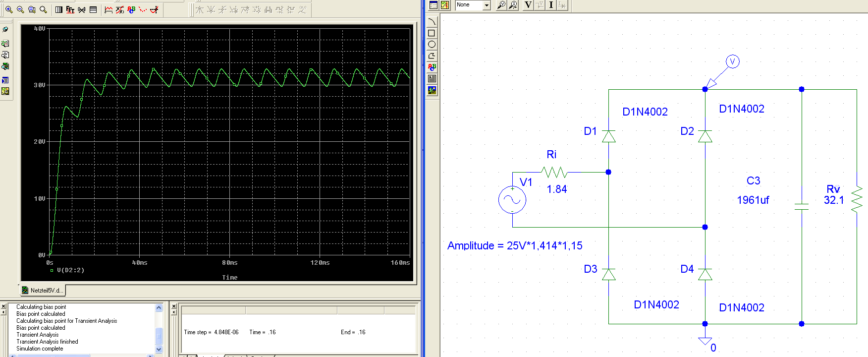Screen dimensions: 868x357
Task: Toggle logarithmic Y axis
Action: pyautogui.click(x=93, y=9)
